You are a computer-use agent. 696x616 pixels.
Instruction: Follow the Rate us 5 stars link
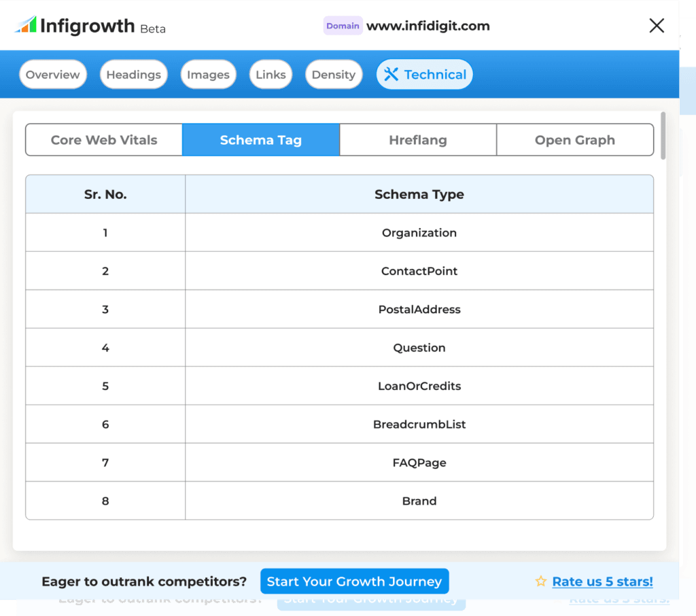[x=602, y=581]
